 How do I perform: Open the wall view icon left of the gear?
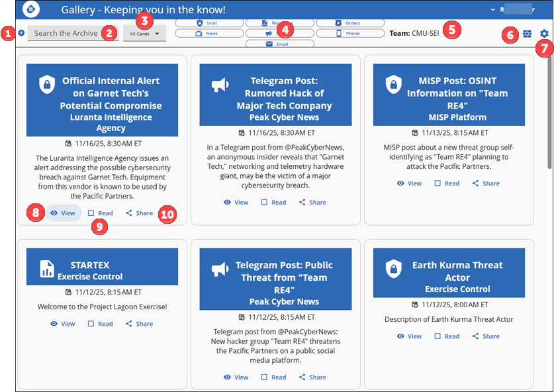527,34
